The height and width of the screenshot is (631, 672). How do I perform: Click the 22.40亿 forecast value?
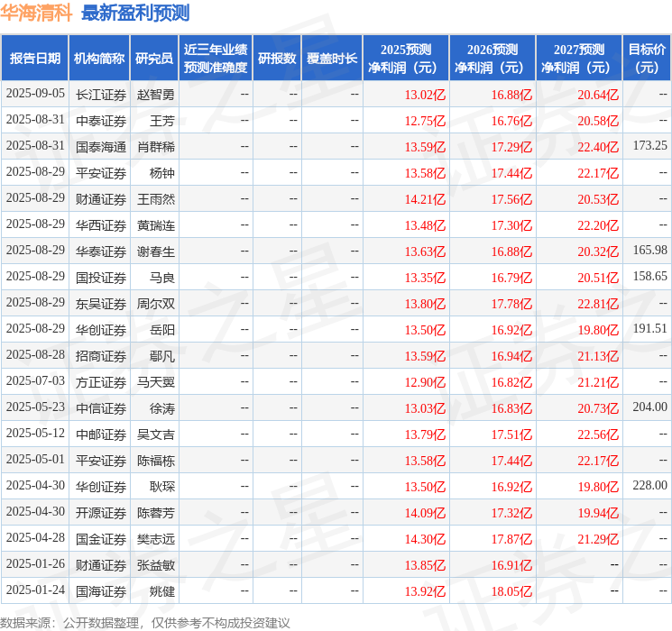(598, 147)
